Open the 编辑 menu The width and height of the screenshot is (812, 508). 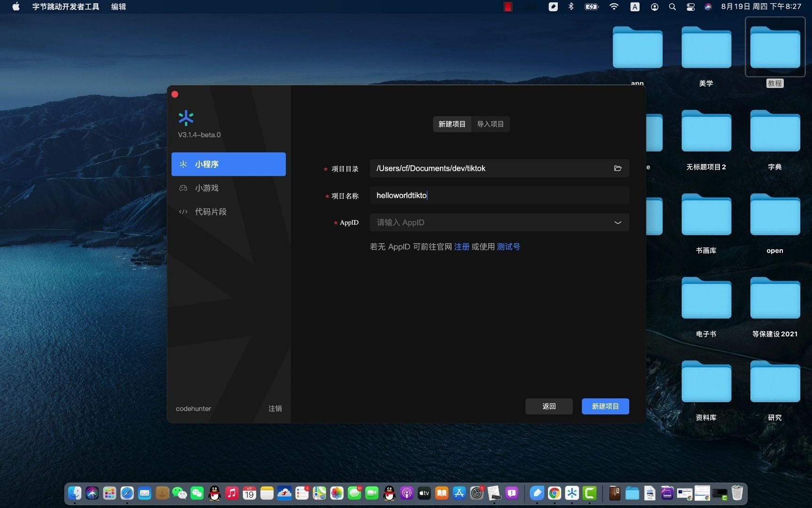click(118, 7)
